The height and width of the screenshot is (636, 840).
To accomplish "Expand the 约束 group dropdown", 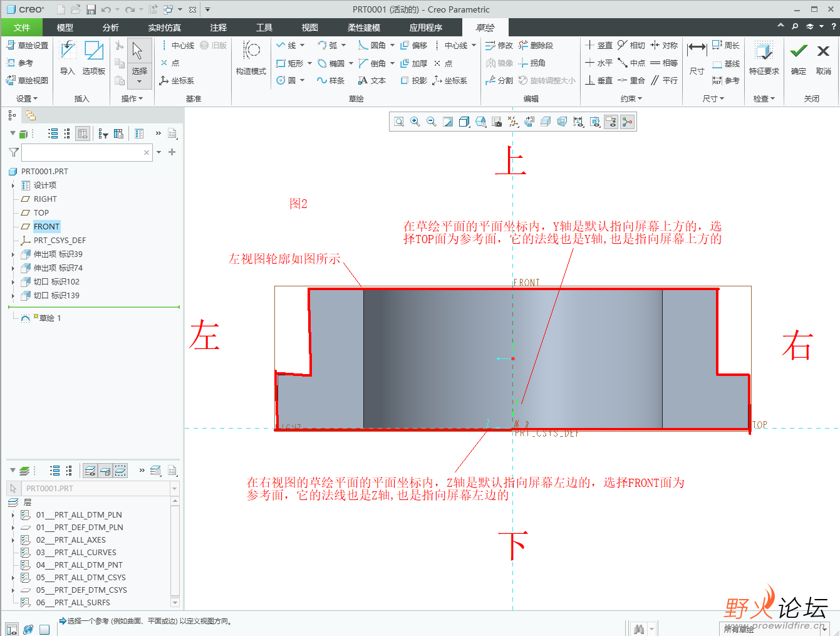I will click(x=631, y=98).
